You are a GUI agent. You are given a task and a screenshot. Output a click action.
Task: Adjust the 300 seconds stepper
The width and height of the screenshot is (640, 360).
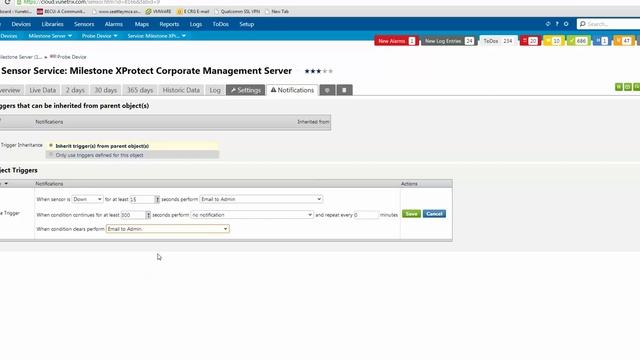pos(148,215)
